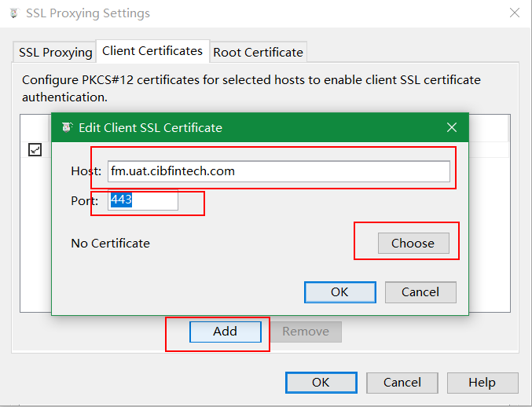
Task: Switch to the SSL Proxying tab
Action: click(x=55, y=52)
